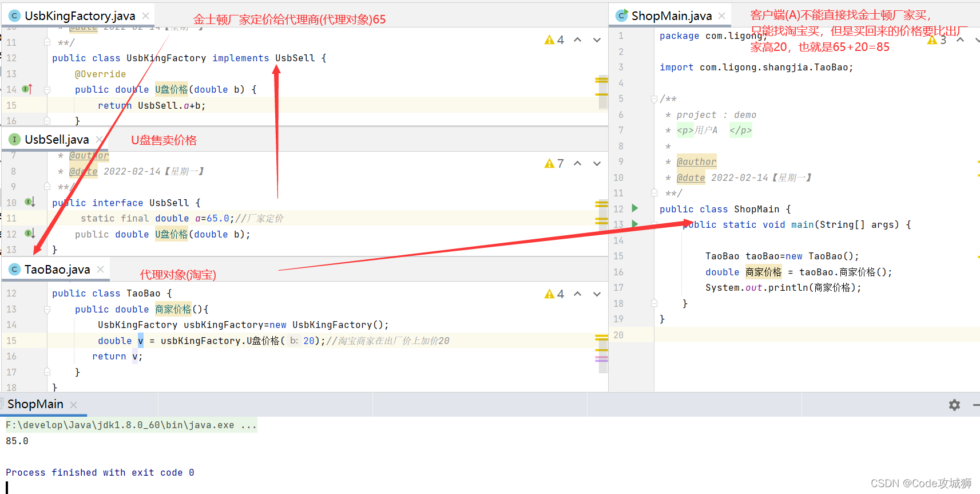Viewport: 980px width, 494px height.
Task: Toggle fold marker at UsbKingFactory line 16
Action: tap(47, 121)
